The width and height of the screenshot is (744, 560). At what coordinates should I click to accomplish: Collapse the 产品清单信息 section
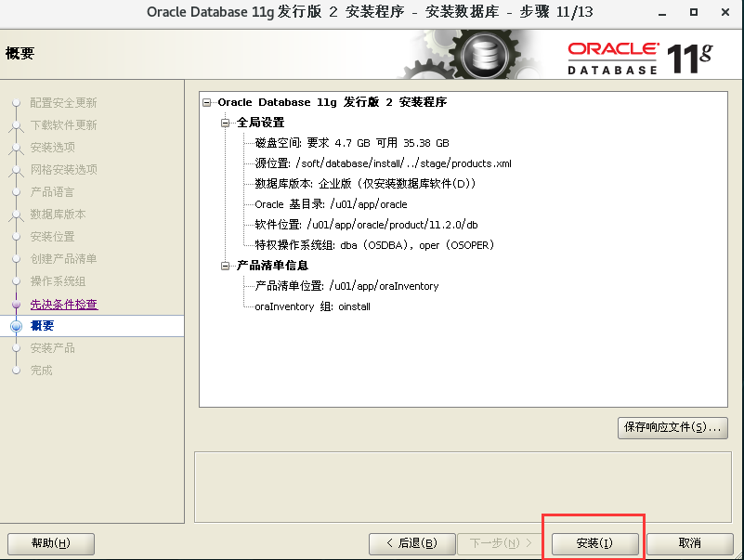223,267
